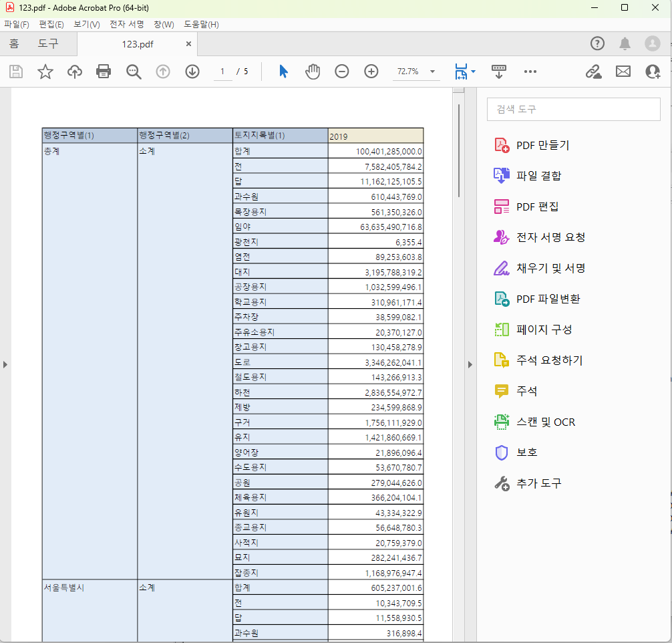
Task: Select the 123.pdf document tab
Action: (x=137, y=44)
